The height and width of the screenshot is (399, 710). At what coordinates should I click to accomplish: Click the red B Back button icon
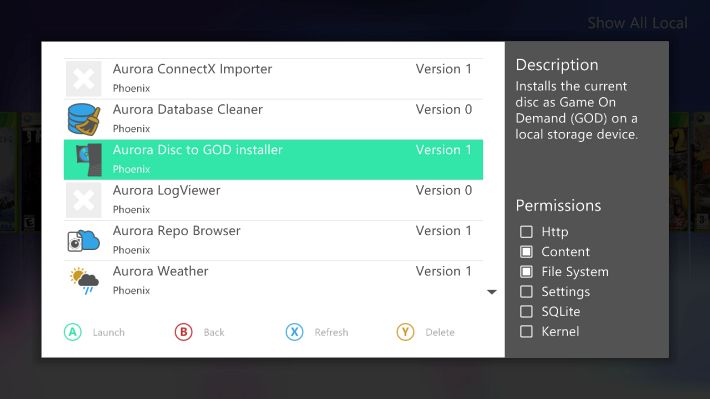tap(183, 332)
